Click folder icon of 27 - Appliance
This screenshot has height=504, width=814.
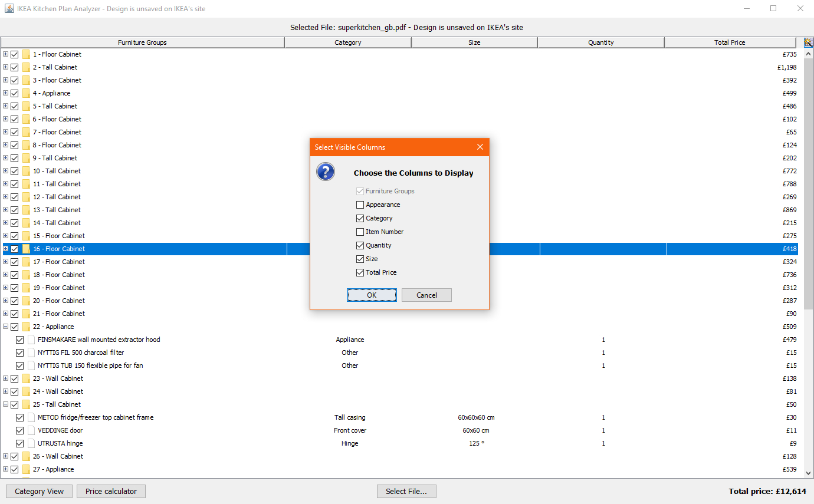(x=26, y=469)
